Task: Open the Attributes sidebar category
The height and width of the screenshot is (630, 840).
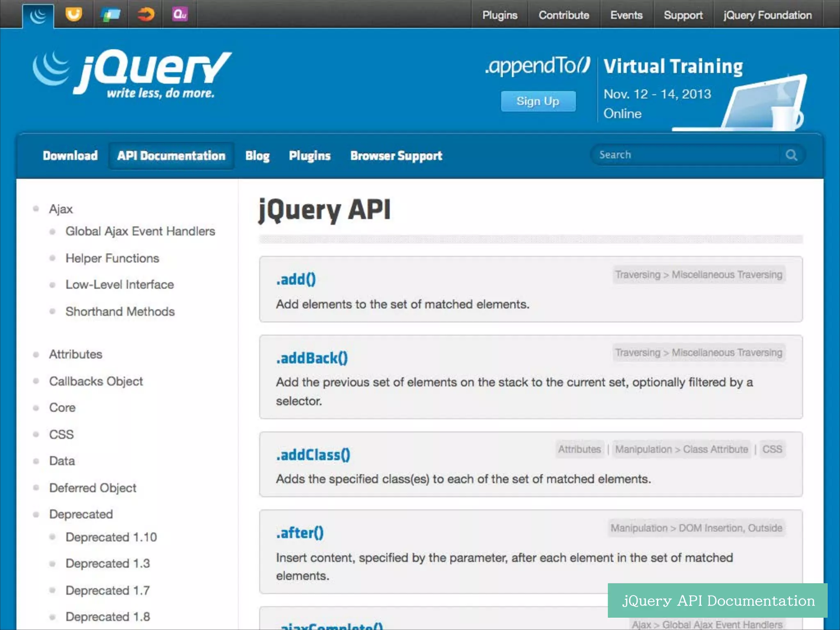Action: tap(76, 354)
